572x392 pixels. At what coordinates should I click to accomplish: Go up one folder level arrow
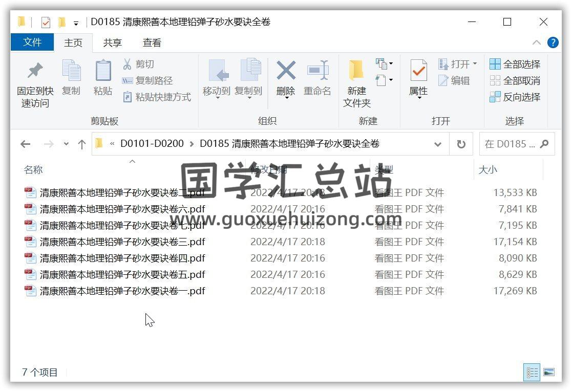82,144
